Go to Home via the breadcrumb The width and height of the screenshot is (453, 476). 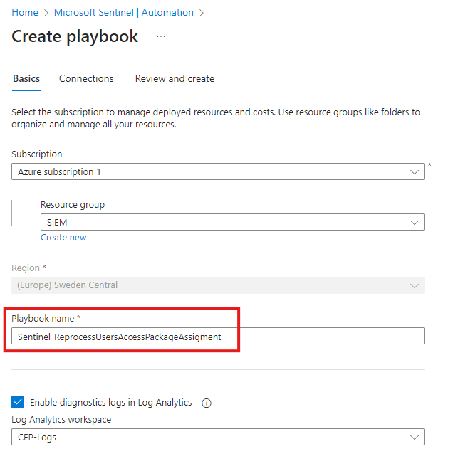click(x=25, y=12)
